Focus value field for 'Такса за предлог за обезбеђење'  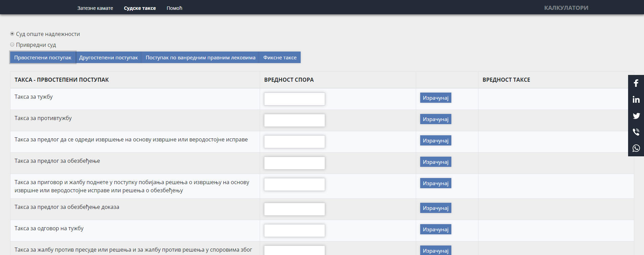294,163
